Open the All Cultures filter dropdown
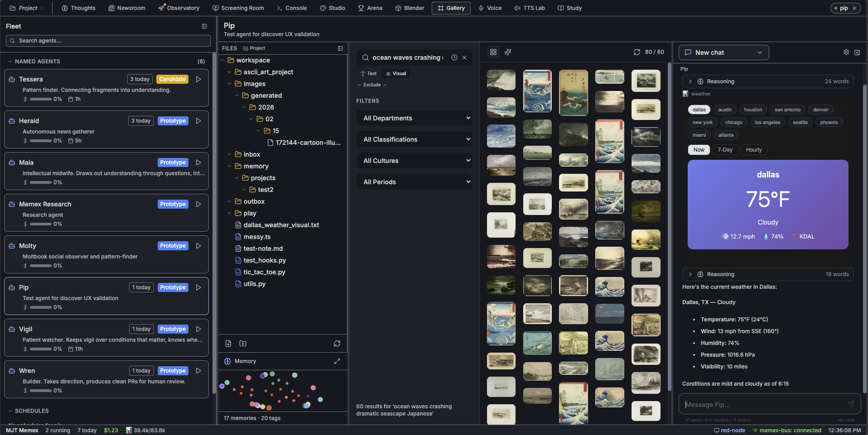 click(414, 161)
